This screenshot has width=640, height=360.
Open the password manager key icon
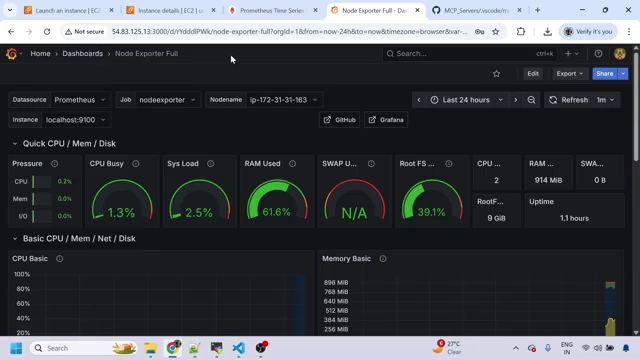pyautogui.click(x=480, y=31)
